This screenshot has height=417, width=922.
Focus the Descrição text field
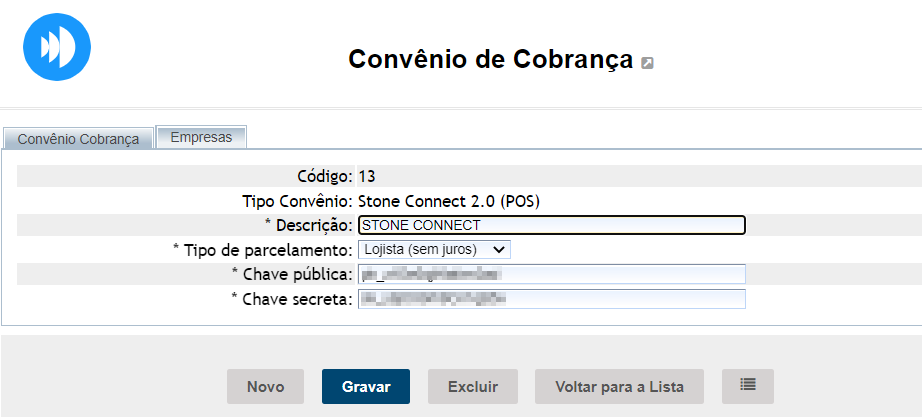point(551,225)
